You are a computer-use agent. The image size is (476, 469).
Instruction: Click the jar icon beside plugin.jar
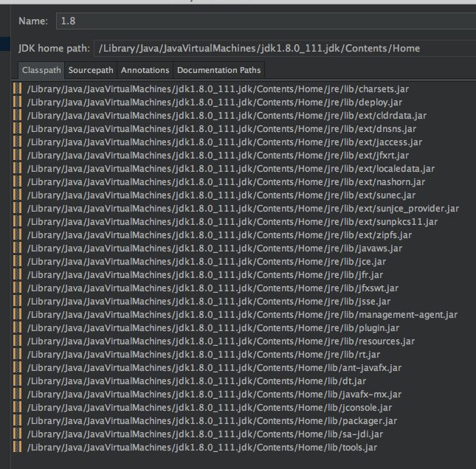tap(18, 328)
